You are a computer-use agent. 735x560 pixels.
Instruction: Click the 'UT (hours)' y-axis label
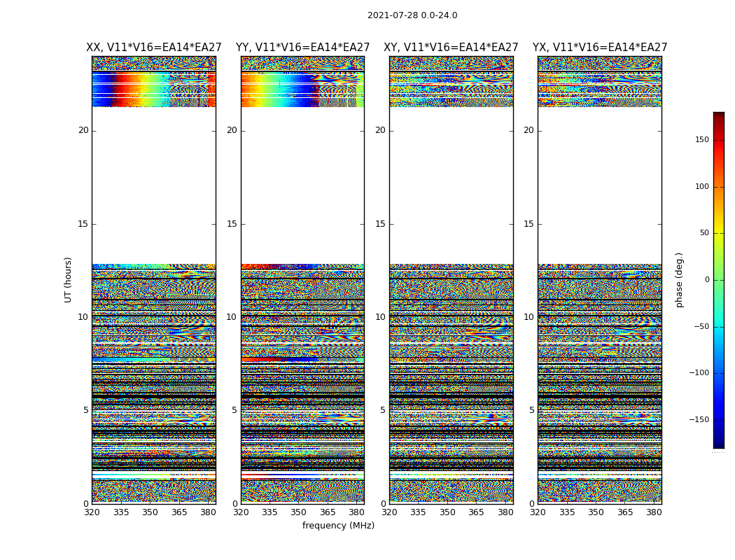68,280
